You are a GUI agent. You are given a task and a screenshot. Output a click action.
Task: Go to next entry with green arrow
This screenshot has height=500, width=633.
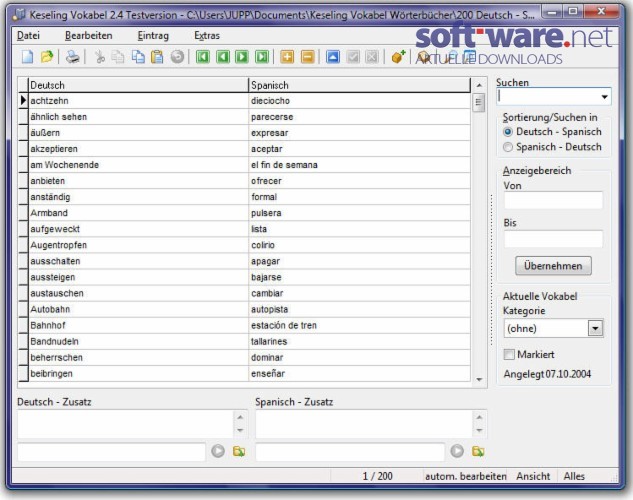pyautogui.click(x=242, y=56)
